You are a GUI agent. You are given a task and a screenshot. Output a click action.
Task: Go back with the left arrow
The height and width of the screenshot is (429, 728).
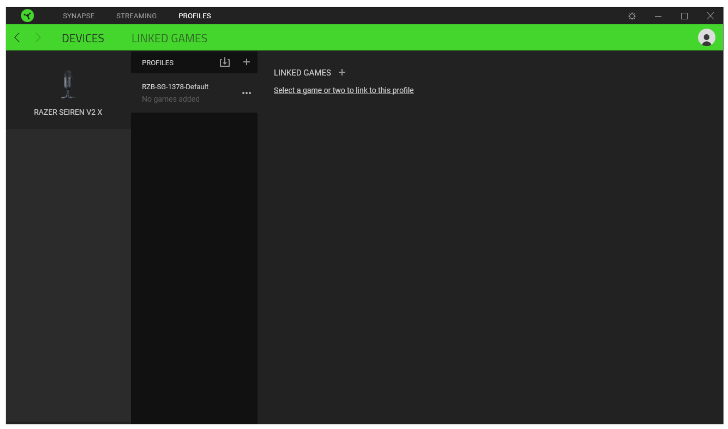point(17,38)
